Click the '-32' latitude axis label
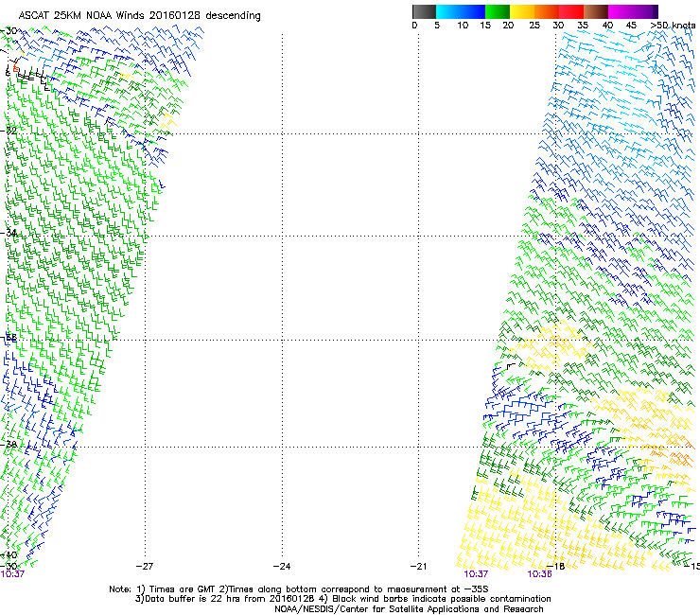The width and height of the screenshot is (700, 615). tap(9, 131)
